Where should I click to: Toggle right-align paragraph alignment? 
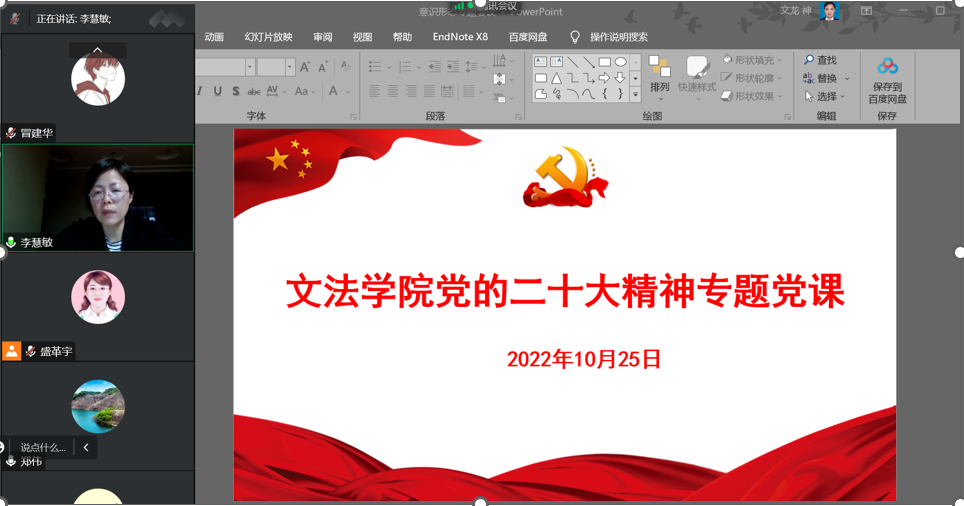tap(411, 92)
